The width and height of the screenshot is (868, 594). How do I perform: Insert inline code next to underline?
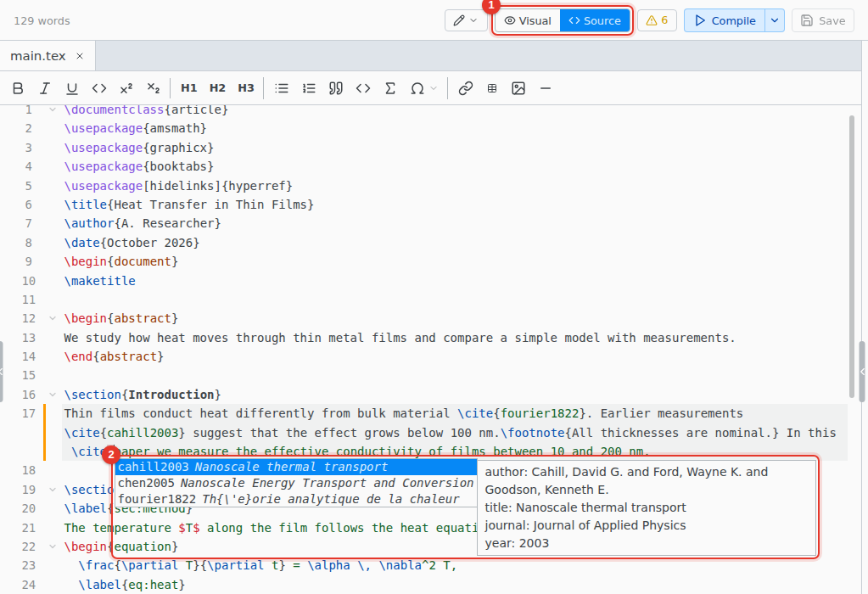point(99,88)
